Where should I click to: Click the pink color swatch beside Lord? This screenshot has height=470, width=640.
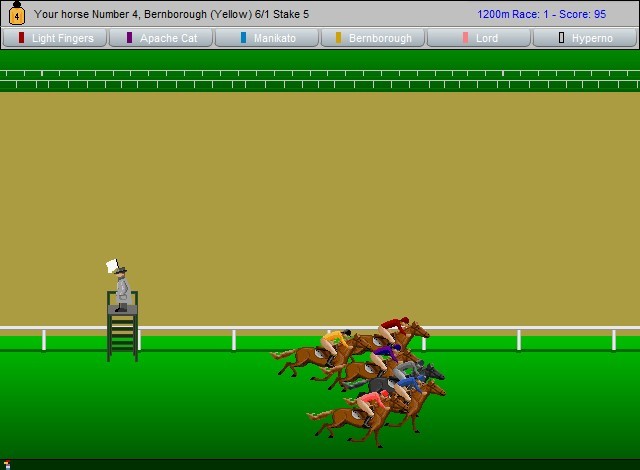click(x=465, y=38)
